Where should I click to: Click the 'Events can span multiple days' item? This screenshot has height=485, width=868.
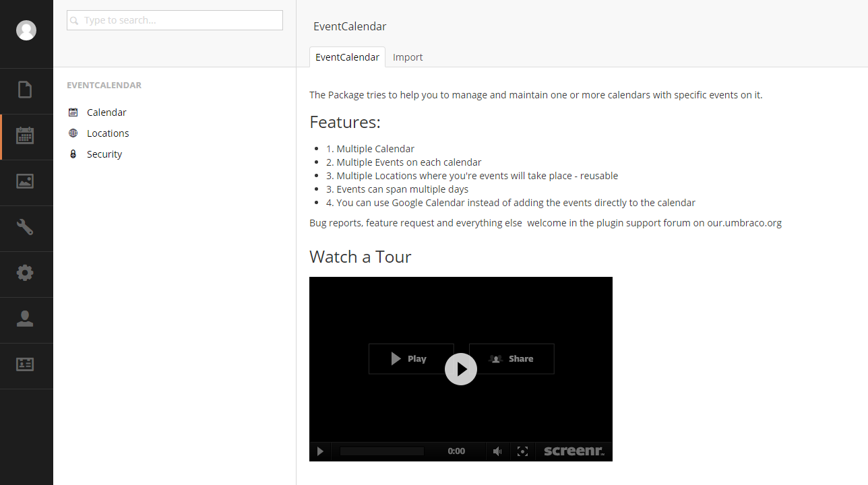pyautogui.click(x=397, y=189)
